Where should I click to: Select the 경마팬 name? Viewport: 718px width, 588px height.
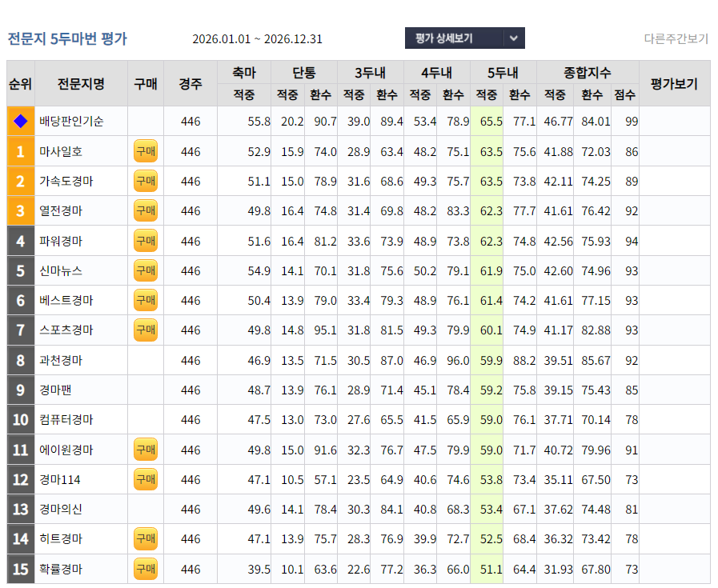[55, 390]
